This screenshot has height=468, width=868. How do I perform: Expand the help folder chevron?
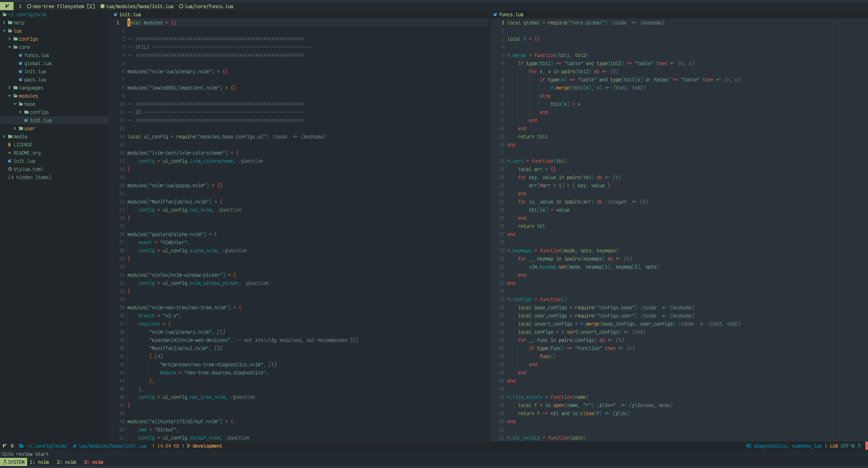[x=4, y=23]
